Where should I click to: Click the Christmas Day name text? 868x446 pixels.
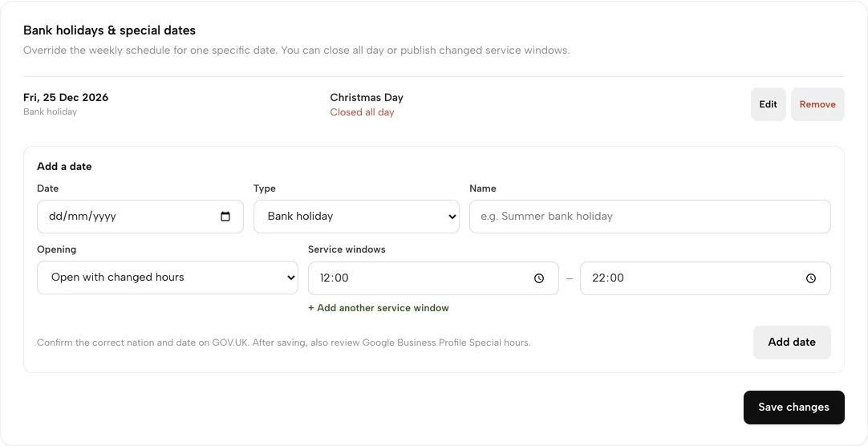point(367,97)
